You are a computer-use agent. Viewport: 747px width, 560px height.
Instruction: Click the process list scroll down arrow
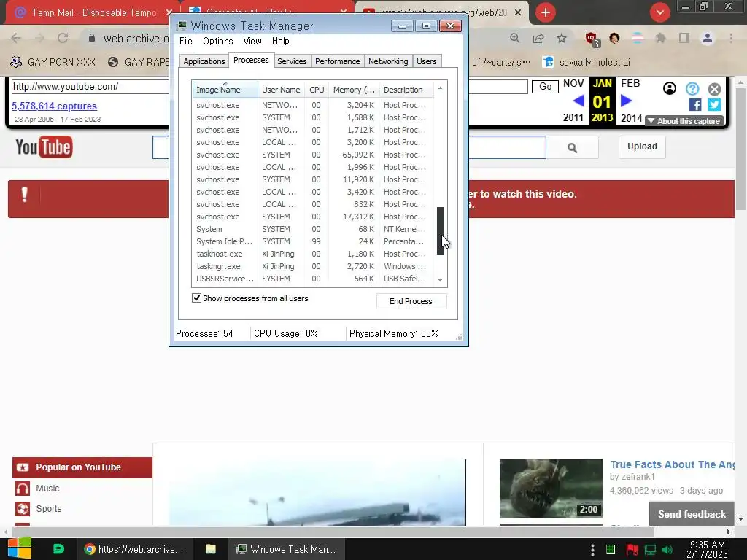pos(440,281)
